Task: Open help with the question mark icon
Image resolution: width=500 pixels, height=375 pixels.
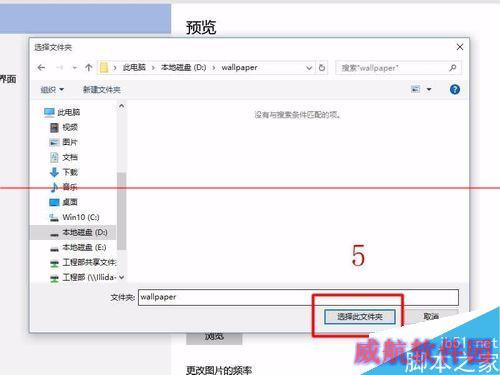Action: (x=455, y=89)
